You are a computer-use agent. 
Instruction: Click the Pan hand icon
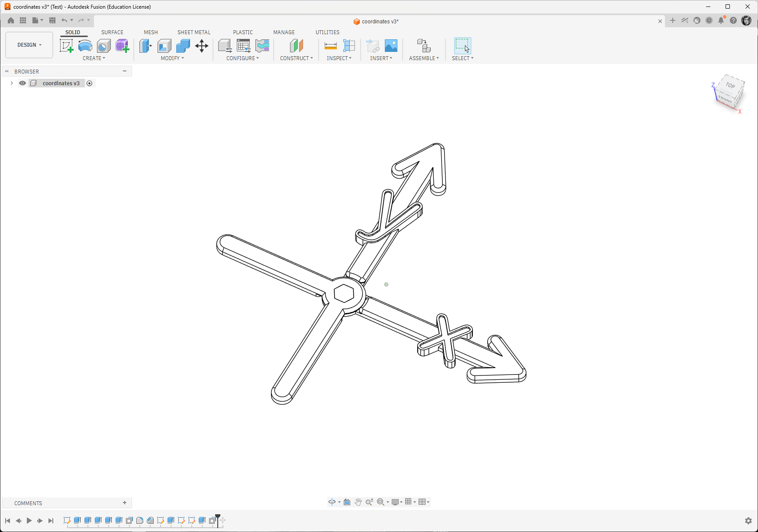click(358, 502)
